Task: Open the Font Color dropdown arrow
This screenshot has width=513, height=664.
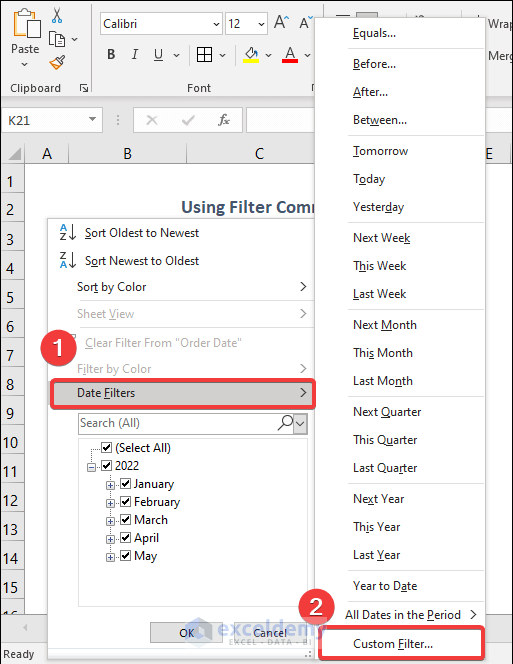Action: [x=308, y=55]
